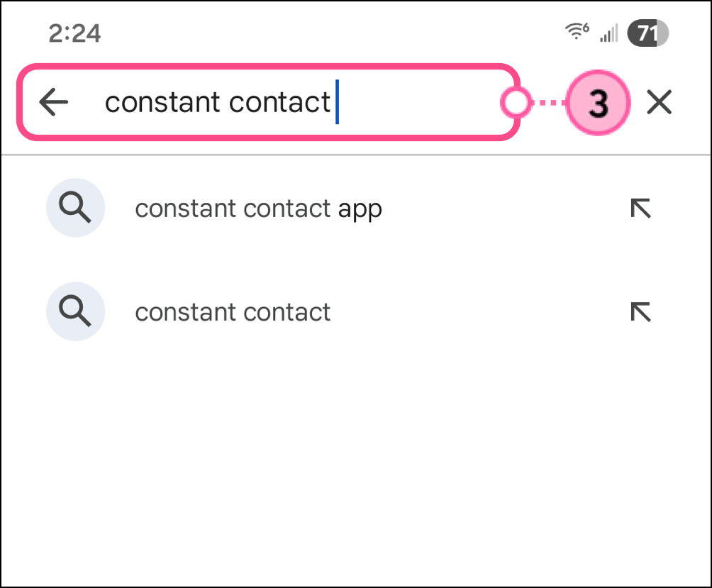Click the word "constant" in search field
This screenshot has width=712, height=588.
[163, 103]
